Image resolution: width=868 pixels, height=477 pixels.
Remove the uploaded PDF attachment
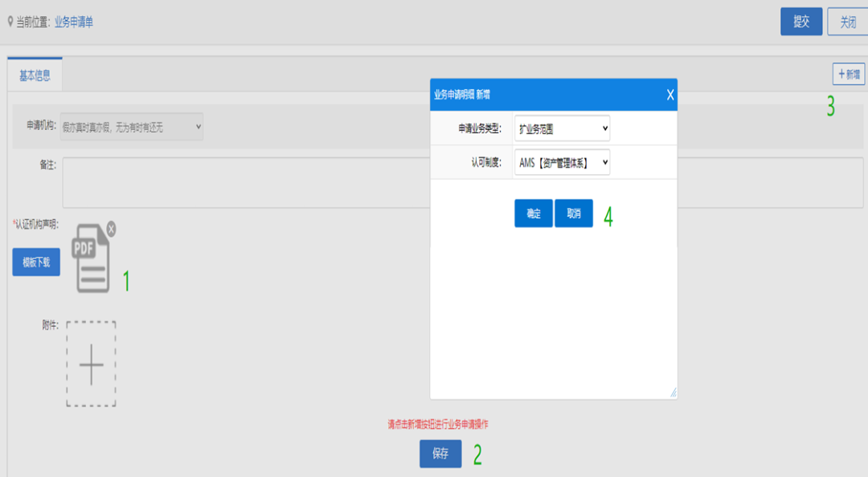point(111,229)
